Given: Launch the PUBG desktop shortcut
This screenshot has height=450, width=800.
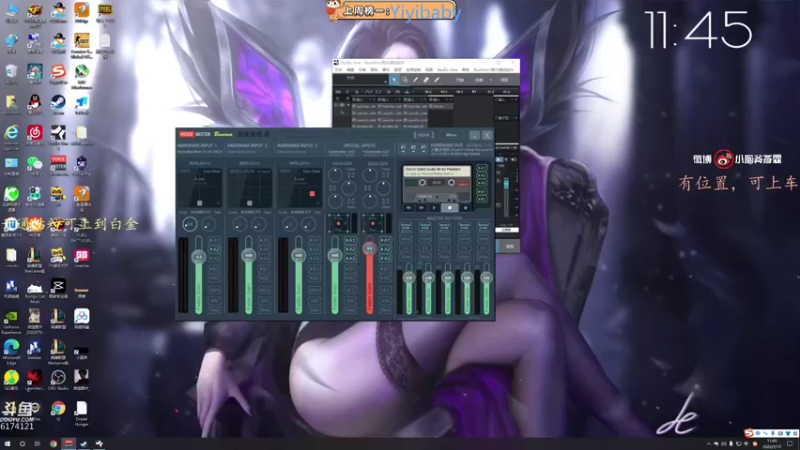Looking at the screenshot, I should [x=105, y=12].
